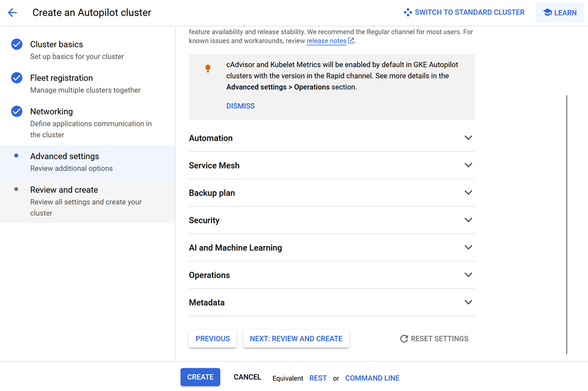This screenshot has height=391, width=588.
Task: Dismiss the cAdvisor metrics notice
Action: pyautogui.click(x=240, y=106)
